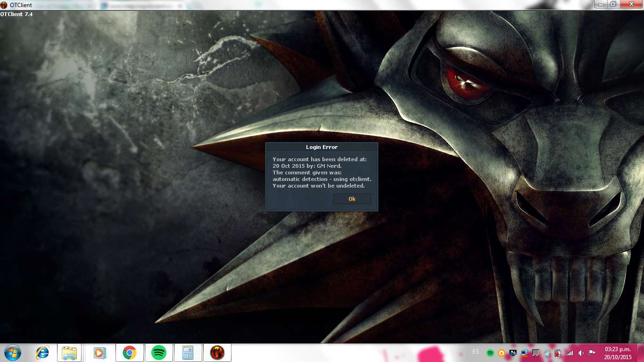644x362 pixels.
Task: Click Ok in the Login Error dialog
Action: pos(352,199)
